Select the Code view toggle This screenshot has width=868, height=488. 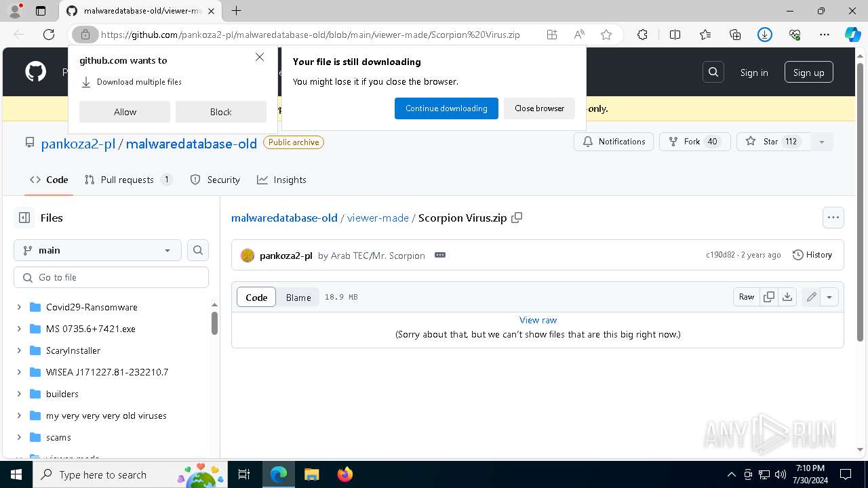click(256, 297)
